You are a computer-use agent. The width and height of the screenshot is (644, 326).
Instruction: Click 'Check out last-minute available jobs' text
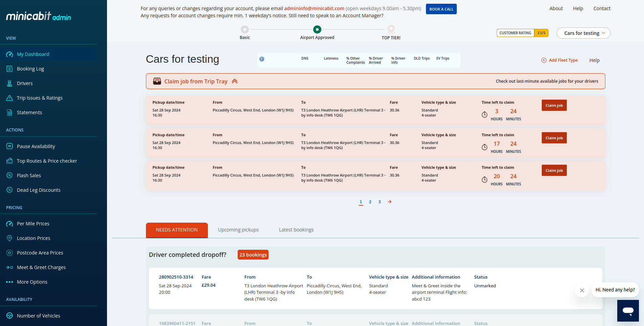[547, 81]
